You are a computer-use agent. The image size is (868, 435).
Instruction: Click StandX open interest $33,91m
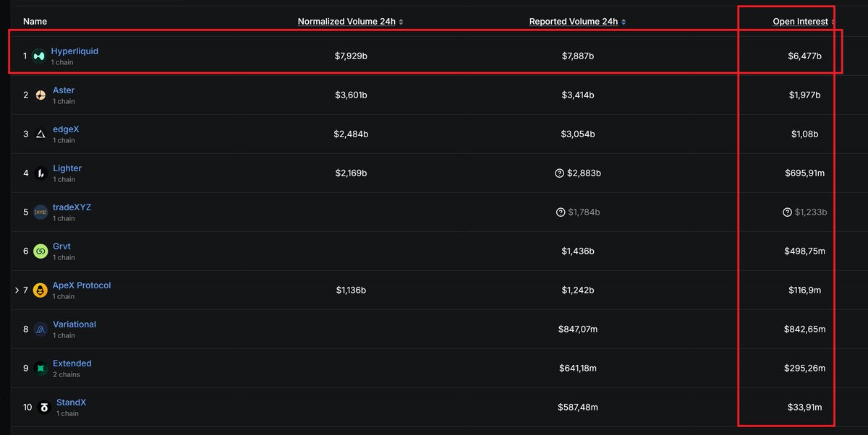click(805, 407)
